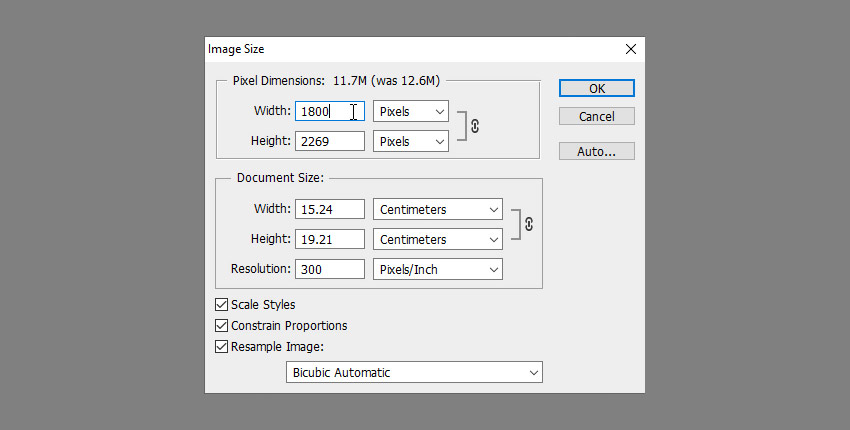
Task: Open the Pixels/Inch resolution units dropdown
Action: tap(438, 269)
